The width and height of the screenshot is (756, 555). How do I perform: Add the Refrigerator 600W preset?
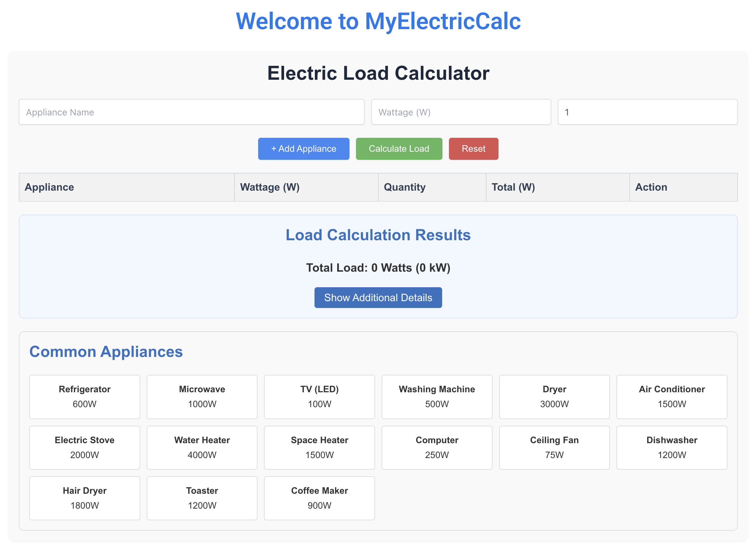(x=85, y=397)
